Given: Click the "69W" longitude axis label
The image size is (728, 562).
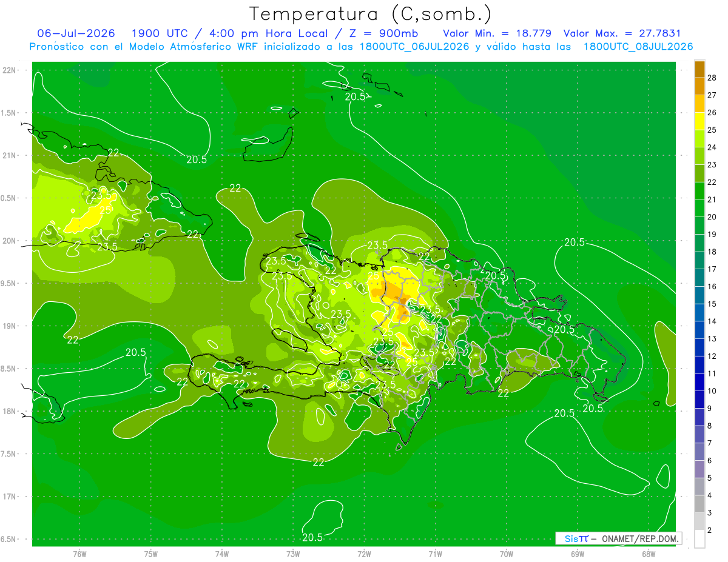Looking at the screenshot, I should point(578,554).
